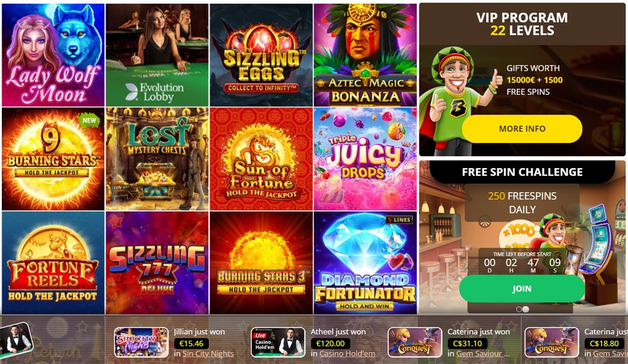Open the Diamond Fortunator Hold and Win tile
628x364 pixels.
(x=365, y=263)
